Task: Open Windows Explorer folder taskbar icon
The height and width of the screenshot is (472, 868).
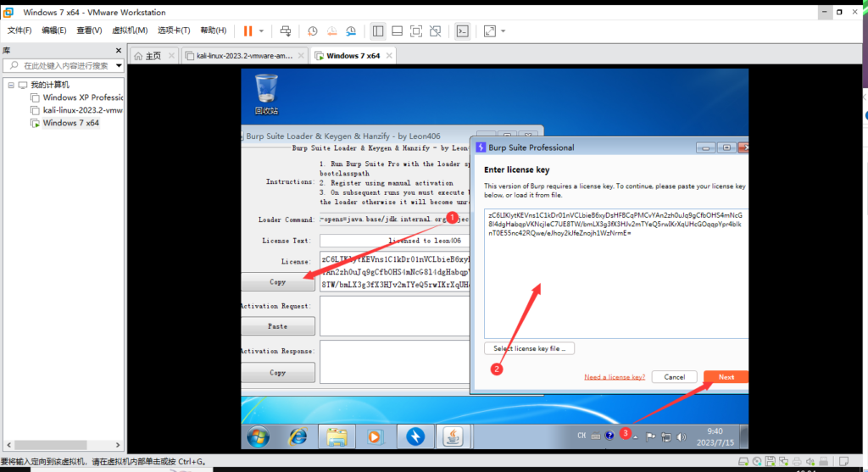Action: pyautogui.click(x=337, y=437)
